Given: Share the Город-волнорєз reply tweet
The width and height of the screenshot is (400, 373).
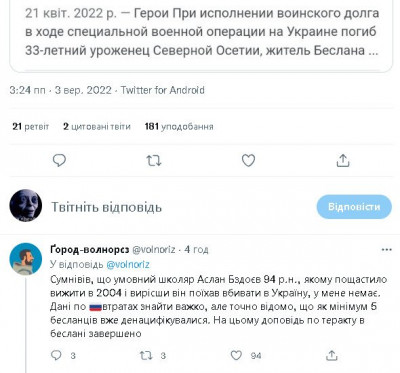Looking at the screenshot, I should tap(331, 355).
